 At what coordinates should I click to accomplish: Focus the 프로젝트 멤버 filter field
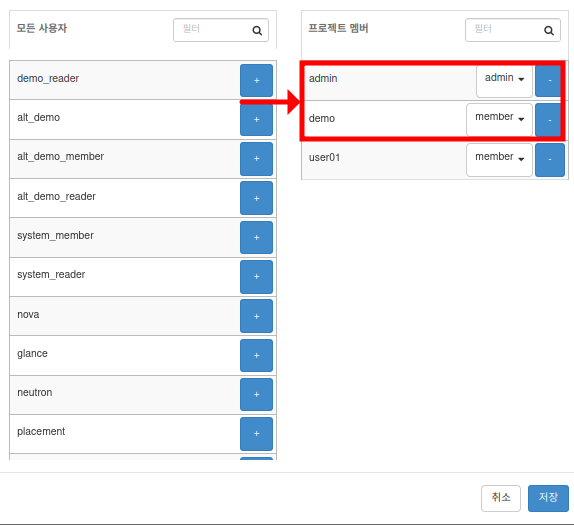(513, 30)
